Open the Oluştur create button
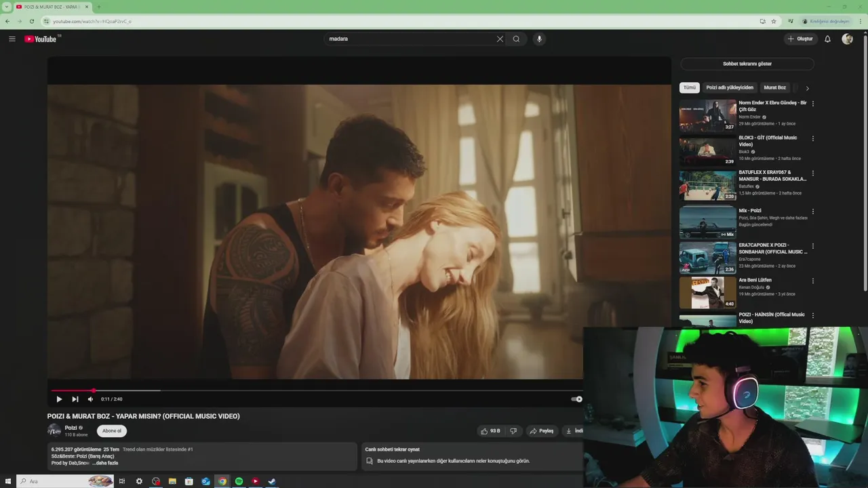Viewport: 868px width, 488px height. pyautogui.click(x=800, y=39)
